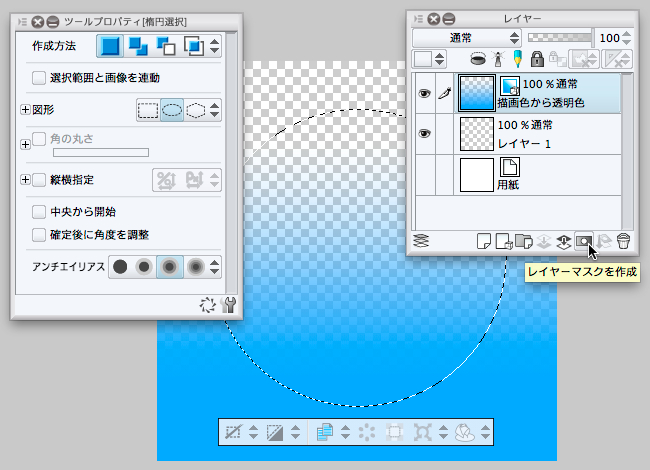Screen dimensions: 650x470
Task: Set as reference layer lighthouse icon
Action: [498, 59]
